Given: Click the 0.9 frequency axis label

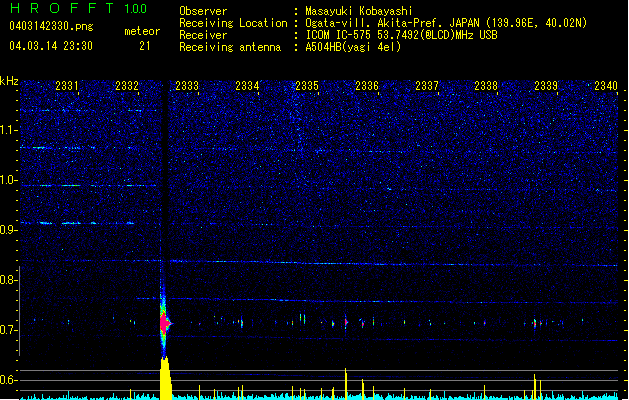Looking at the screenshot, I should click(x=9, y=230).
